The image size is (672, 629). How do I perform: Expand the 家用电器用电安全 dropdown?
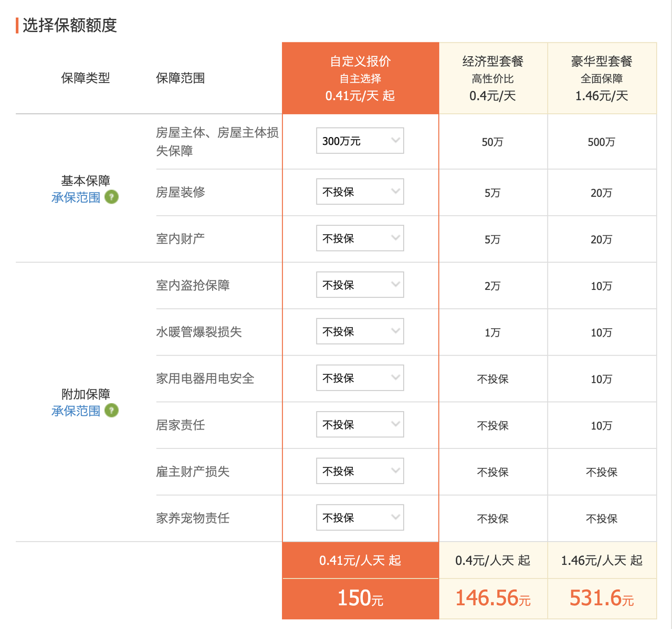(360, 378)
